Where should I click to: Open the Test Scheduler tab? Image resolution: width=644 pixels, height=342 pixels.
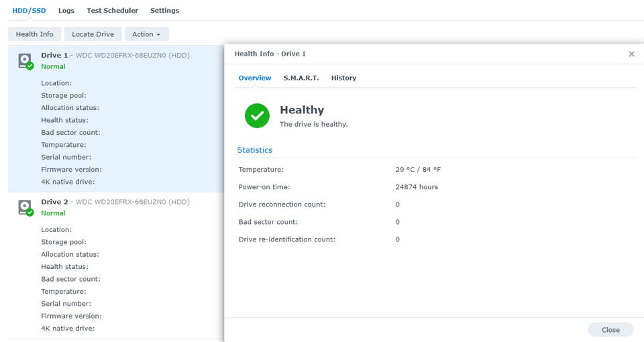[x=112, y=10]
